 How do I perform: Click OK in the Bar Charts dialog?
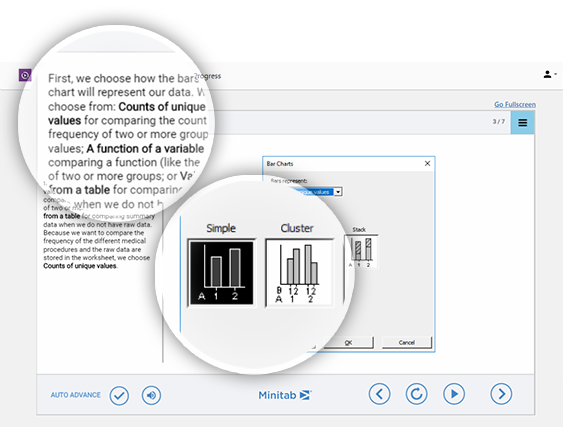(348, 343)
